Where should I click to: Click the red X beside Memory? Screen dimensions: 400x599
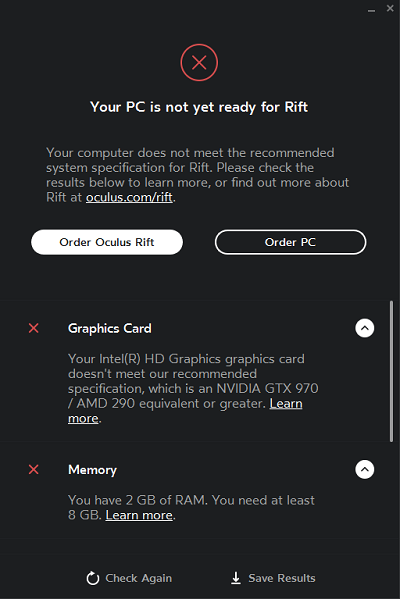pos(34,469)
